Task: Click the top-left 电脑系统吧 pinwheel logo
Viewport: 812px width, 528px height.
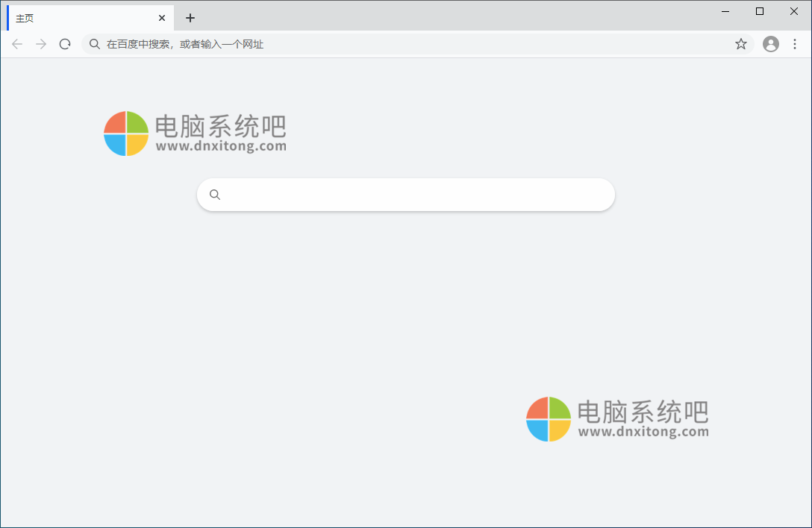Action: 125,133
